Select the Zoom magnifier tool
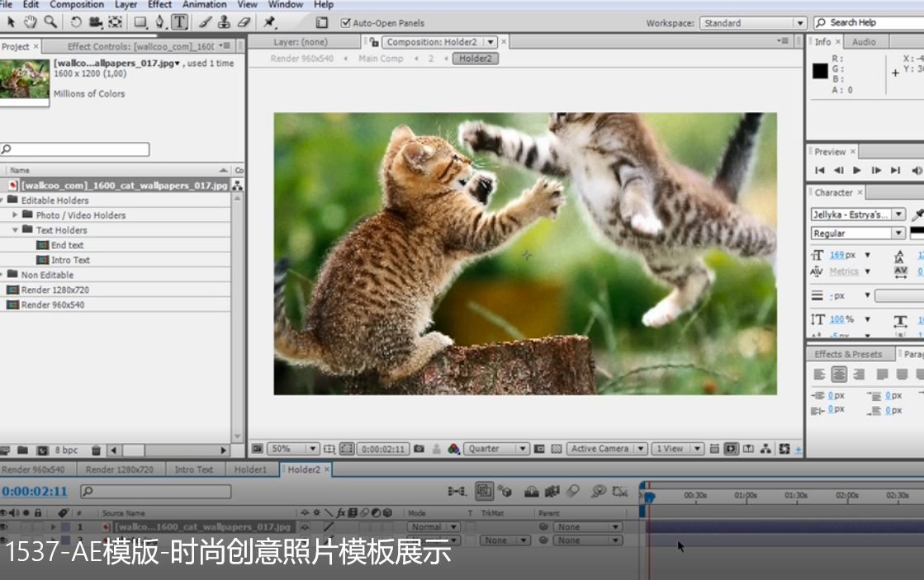This screenshot has height=580, width=924. (x=50, y=22)
